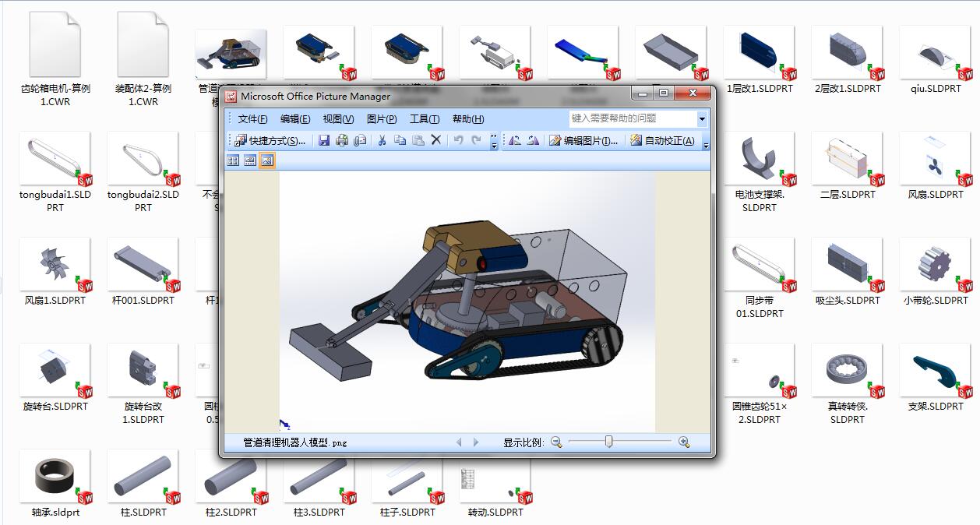
Task: Click the Delete X icon in toolbar
Action: 436,141
